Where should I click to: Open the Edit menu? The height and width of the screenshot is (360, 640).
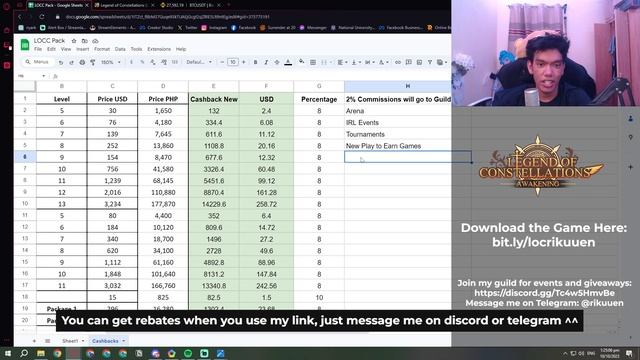pyautogui.click(x=51, y=49)
